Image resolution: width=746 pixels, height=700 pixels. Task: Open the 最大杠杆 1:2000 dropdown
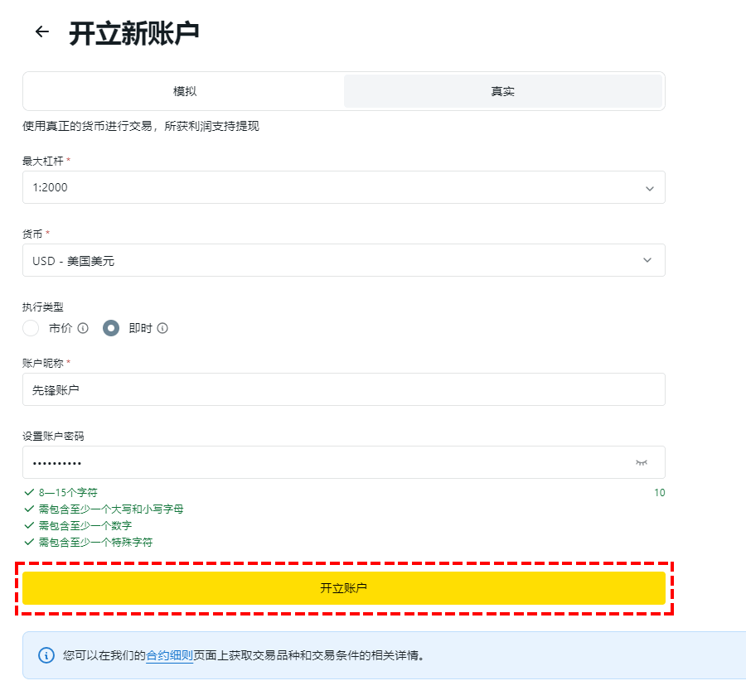343,187
